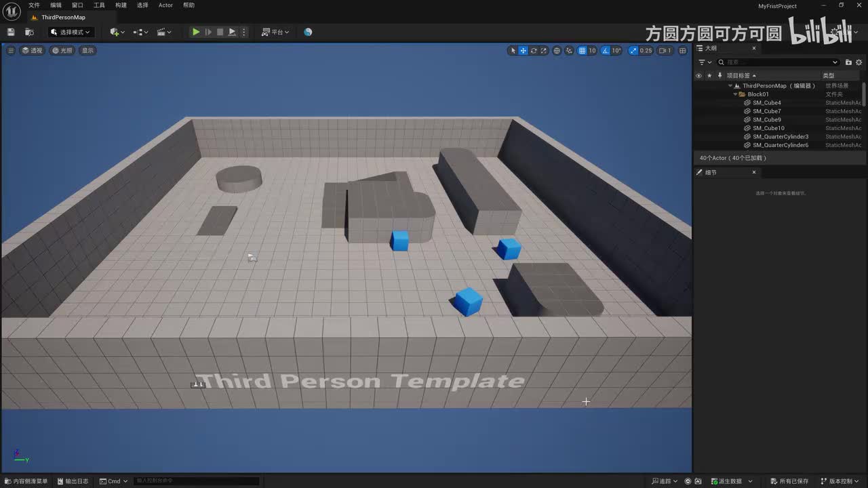Adjust camera speed setting showing 1
Screen dimensions: 868x488
coord(665,50)
